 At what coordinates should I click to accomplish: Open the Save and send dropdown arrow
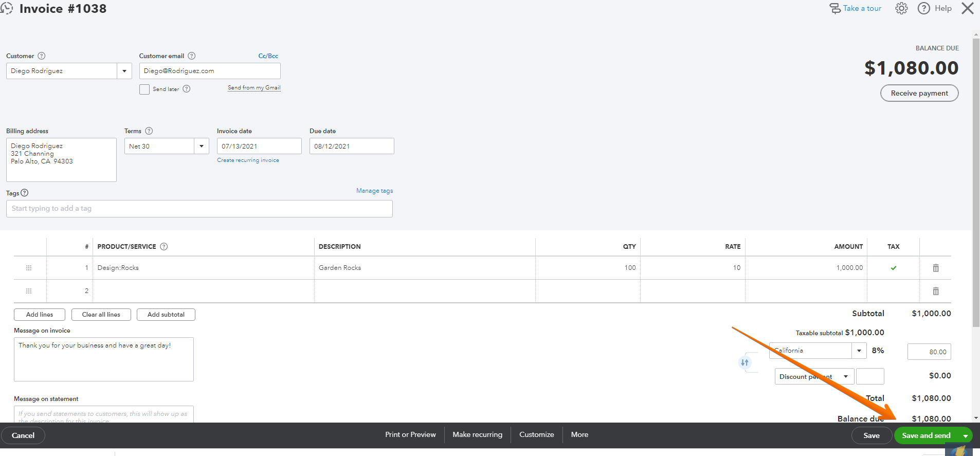966,436
